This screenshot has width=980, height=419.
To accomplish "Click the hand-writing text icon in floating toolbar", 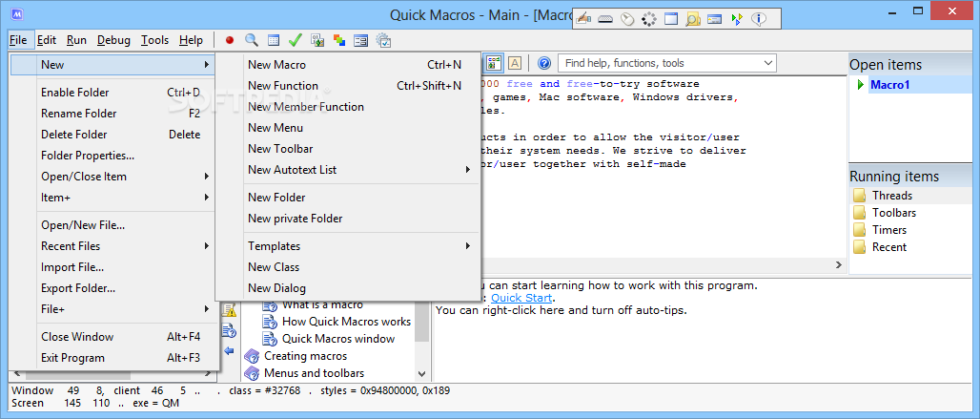I will pos(583,19).
